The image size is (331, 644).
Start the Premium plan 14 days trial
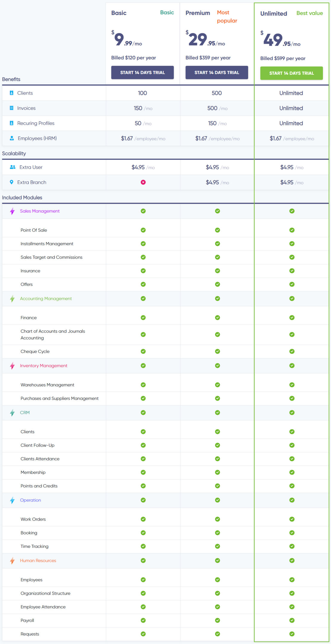pos(217,72)
